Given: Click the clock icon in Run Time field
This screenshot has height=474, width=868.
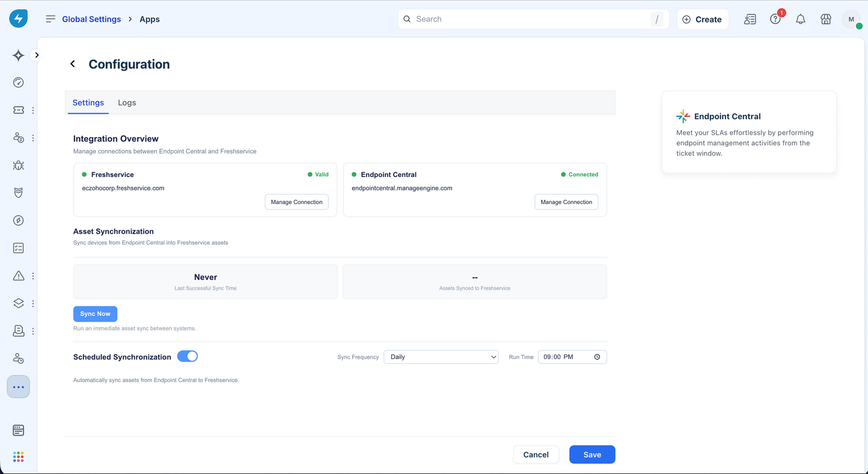Looking at the screenshot, I should click(x=597, y=357).
